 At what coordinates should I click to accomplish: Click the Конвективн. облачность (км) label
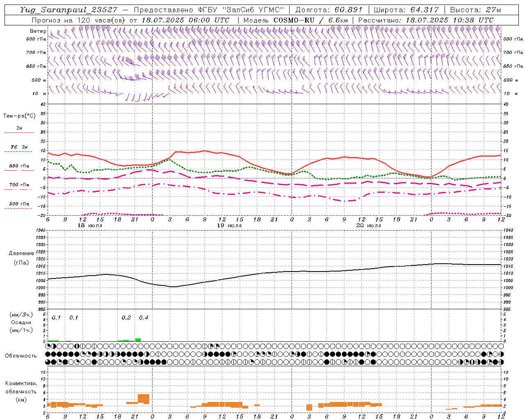pyautogui.click(x=21, y=392)
